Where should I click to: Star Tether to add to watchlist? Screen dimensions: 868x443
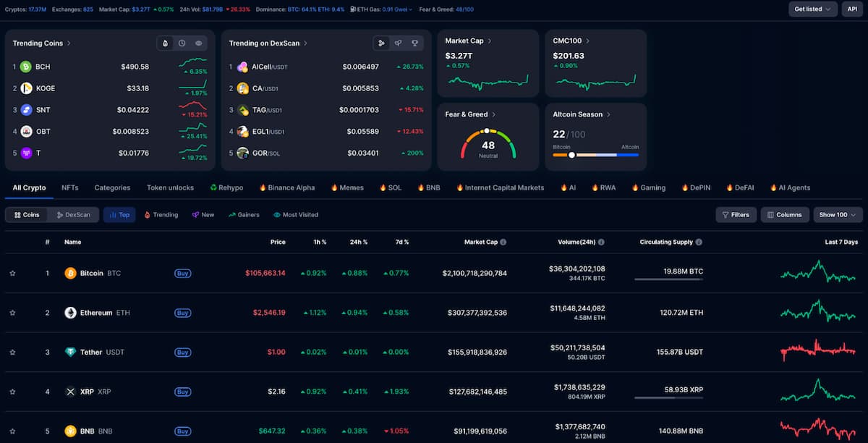pyautogui.click(x=12, y=353)
